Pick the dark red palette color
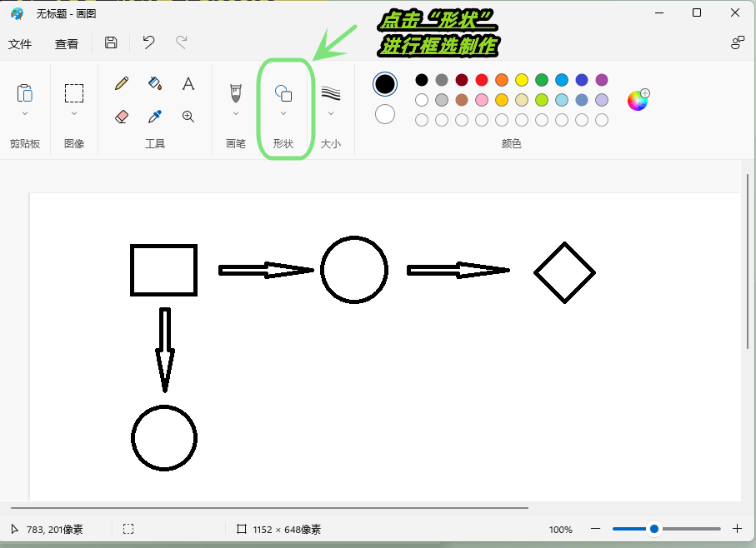The height and width of the screenshot is (548, 756). click(462, 80)
